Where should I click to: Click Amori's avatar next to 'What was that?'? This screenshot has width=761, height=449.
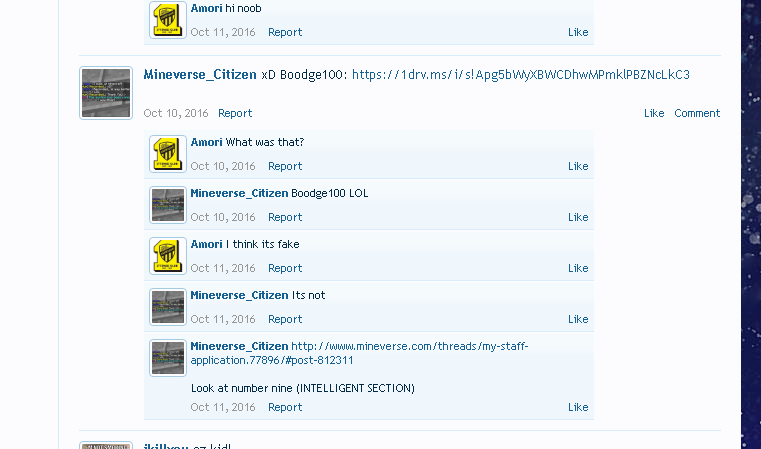(x=167, y=154)
